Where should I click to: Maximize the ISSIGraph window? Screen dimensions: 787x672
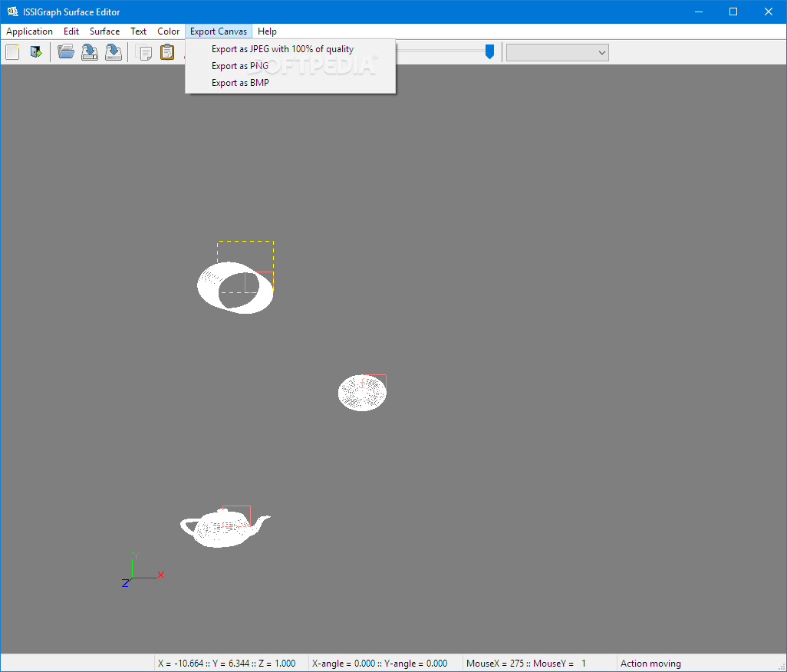tap(733, 12)
